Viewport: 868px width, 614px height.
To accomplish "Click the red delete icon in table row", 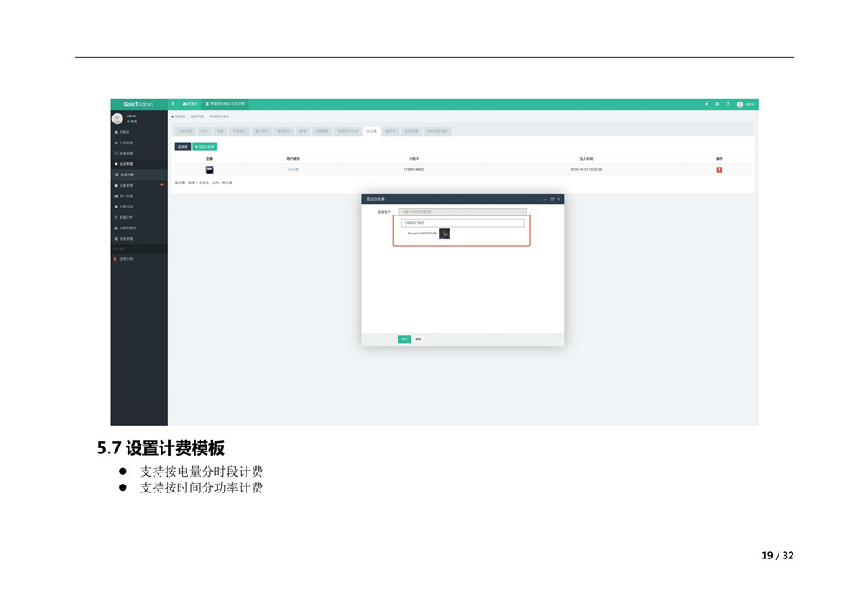I will 719,169.
